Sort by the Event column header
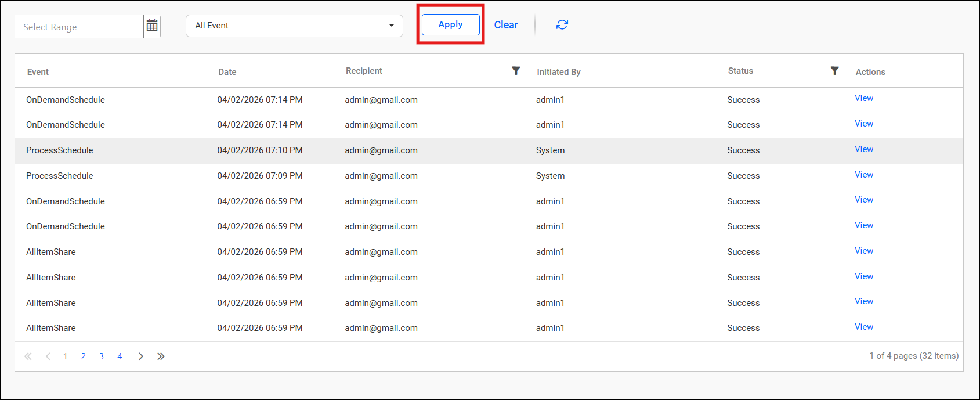The image size is (980, 400). 38,72
